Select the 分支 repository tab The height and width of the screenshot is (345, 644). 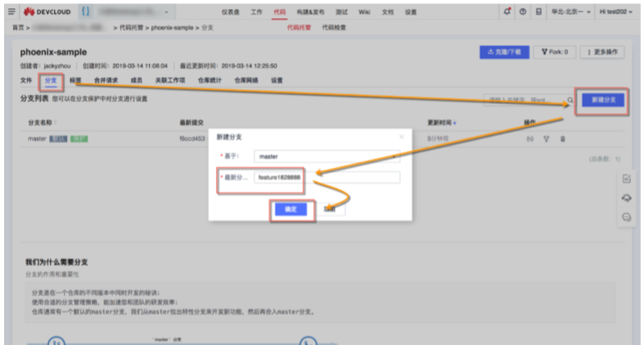[x=51, y=80]
